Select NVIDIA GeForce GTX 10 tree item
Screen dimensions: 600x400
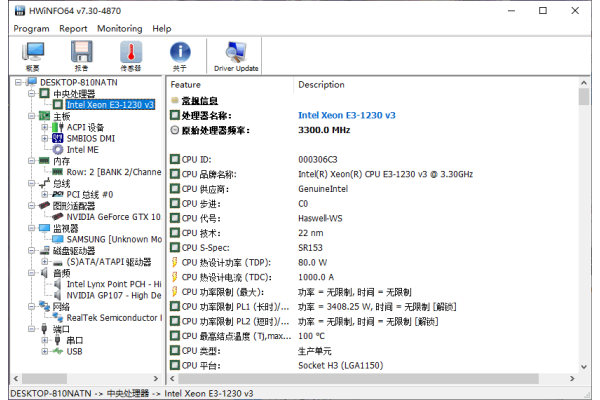tap(114, 217)
